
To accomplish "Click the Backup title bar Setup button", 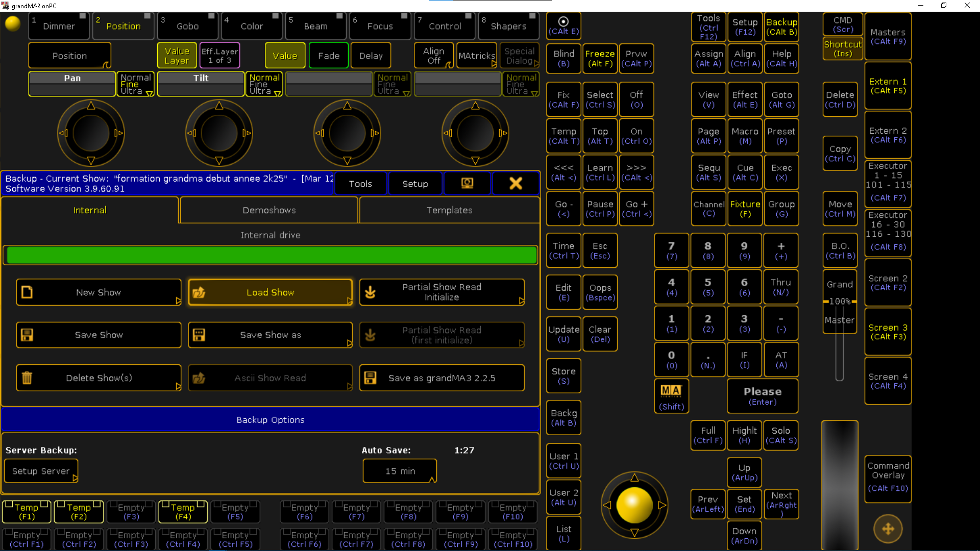I will pos(415,184).
